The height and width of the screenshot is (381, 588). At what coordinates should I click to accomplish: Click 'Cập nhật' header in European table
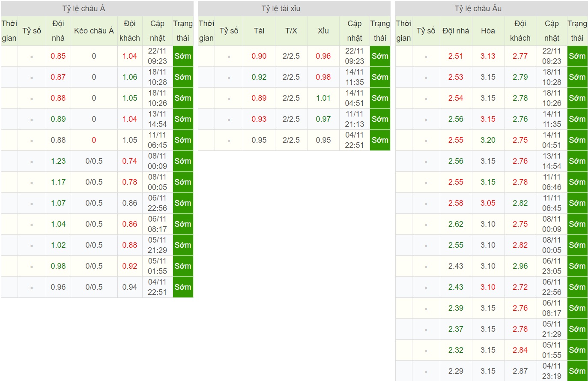click(x=552, y=31)
